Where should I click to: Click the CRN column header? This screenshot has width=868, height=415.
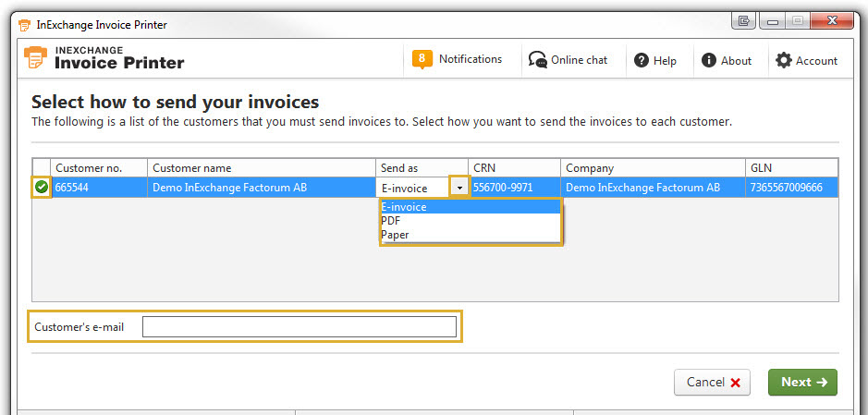pyautogui.click(x=514, y=168)
